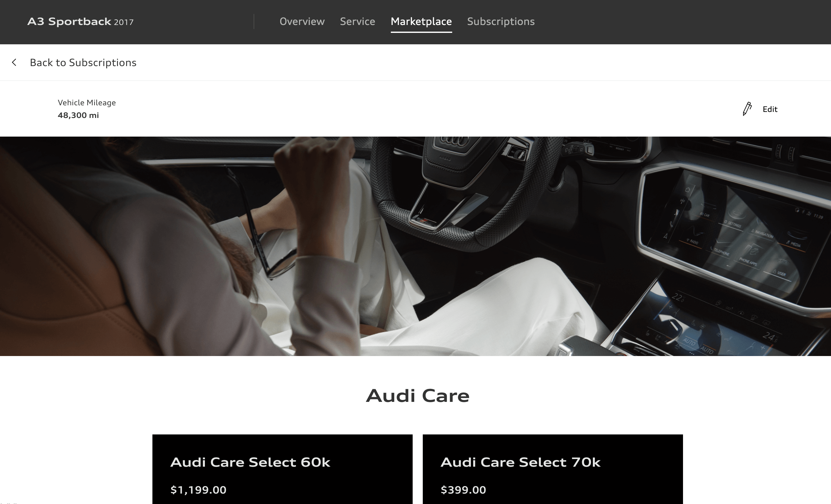Click the Vehicle Mileage label
This screenshot has height=504, width=831.
pos(87,103)
